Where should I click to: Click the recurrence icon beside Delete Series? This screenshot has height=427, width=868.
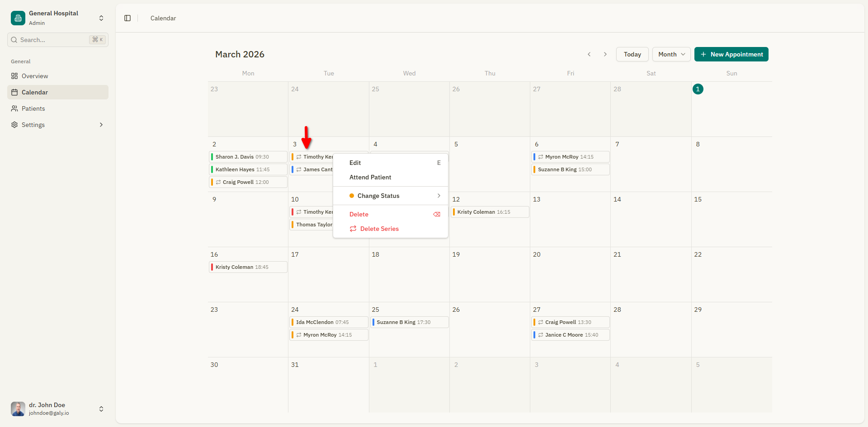(353, 229)
